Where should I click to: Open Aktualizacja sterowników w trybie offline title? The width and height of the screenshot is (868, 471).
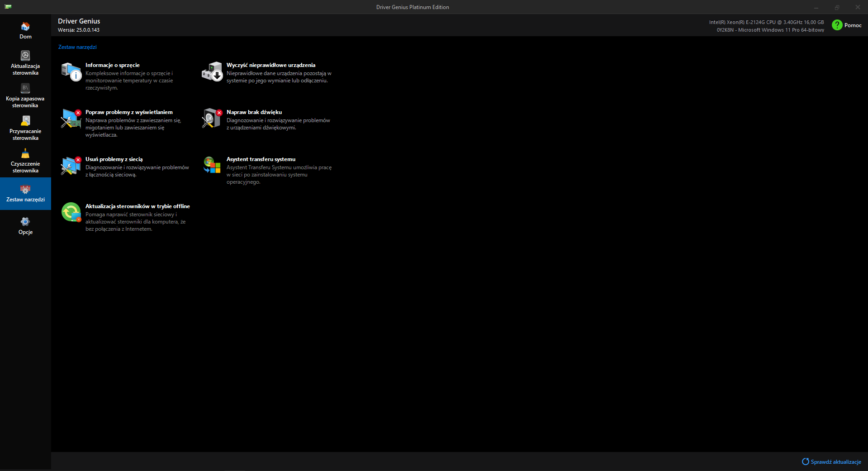point(138,206)
